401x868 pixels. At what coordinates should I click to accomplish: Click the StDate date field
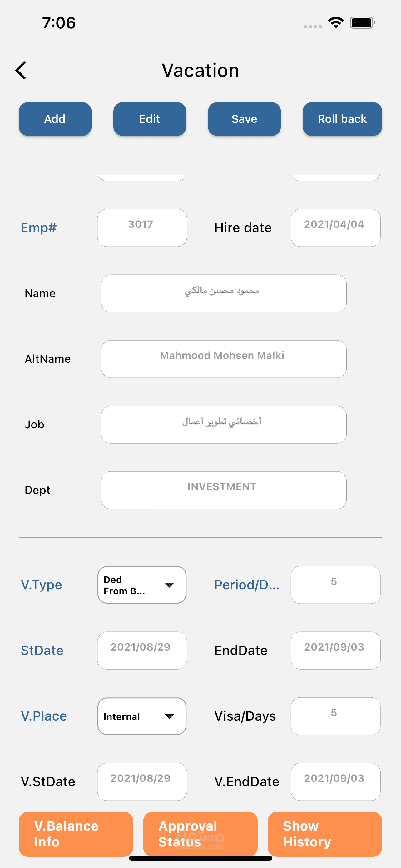click(142, 650)
